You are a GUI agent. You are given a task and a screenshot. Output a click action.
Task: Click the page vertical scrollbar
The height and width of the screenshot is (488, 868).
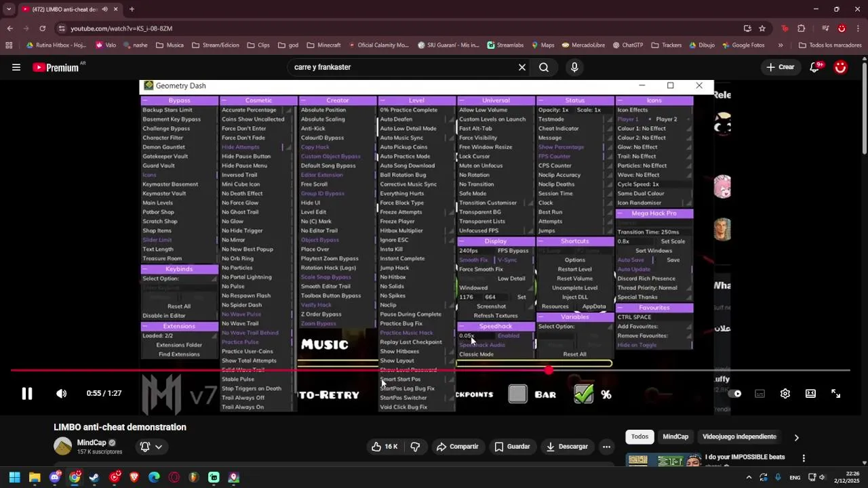tap(864, 108)
